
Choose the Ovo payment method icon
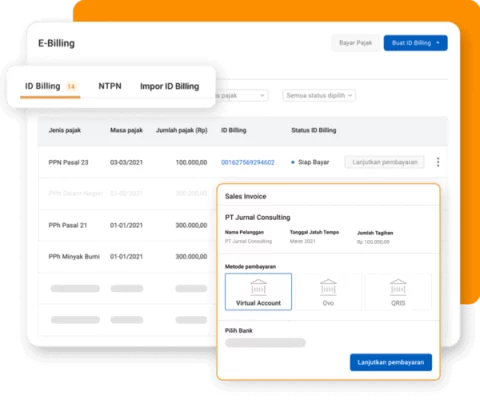[328, 287]
